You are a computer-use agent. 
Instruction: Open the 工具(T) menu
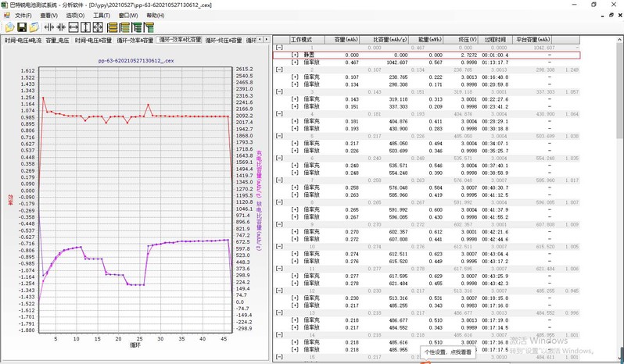point(101,15)
